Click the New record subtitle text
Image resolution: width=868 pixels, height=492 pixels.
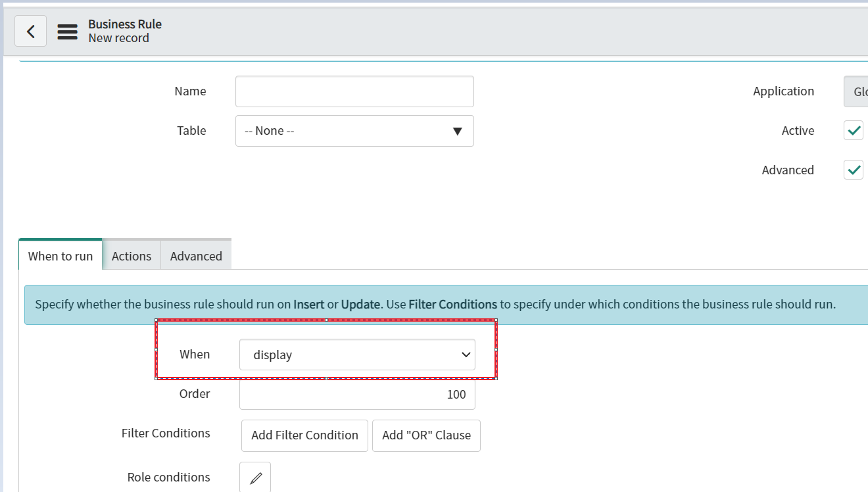[x=119, y=38]
